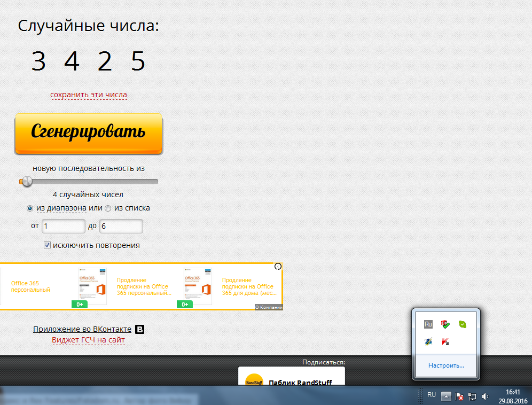Switch the RU input language indicator
Viewport: 532px width, 405px height.
point(432,395)
